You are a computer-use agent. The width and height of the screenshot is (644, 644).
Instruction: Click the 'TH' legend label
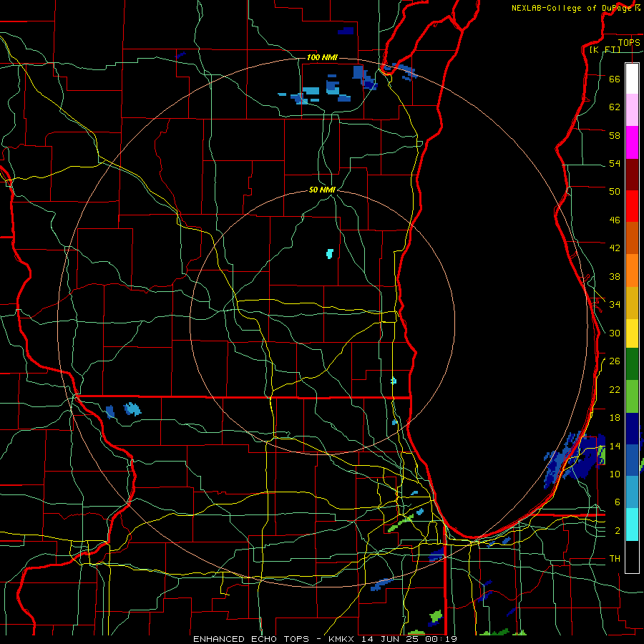click(x=615, y=559)
